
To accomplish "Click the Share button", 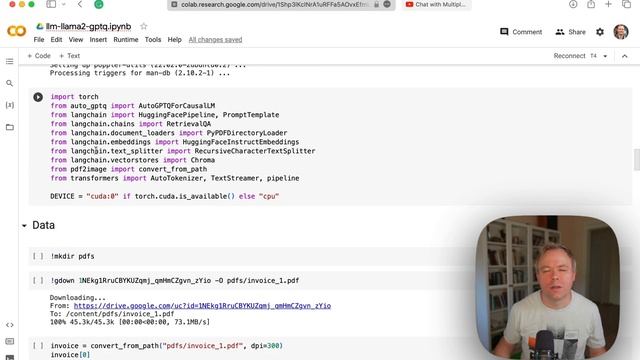I will pyautogui.click(x=571, y=32).
